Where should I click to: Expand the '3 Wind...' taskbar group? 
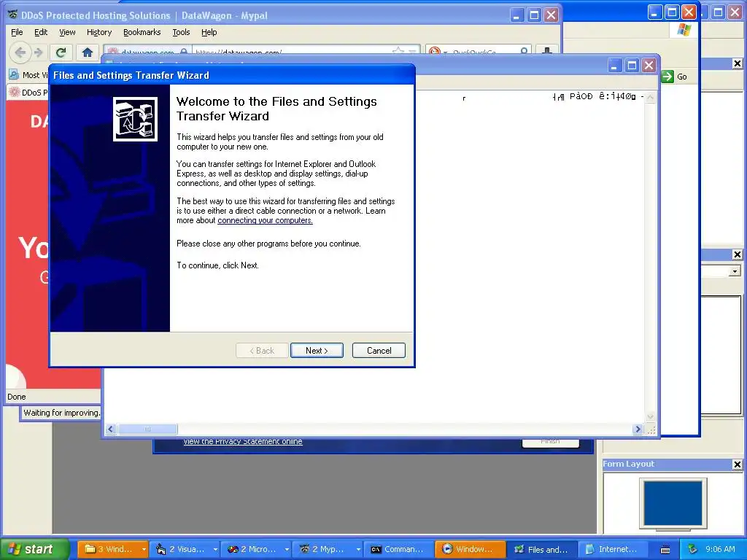[x=144, y=550]
